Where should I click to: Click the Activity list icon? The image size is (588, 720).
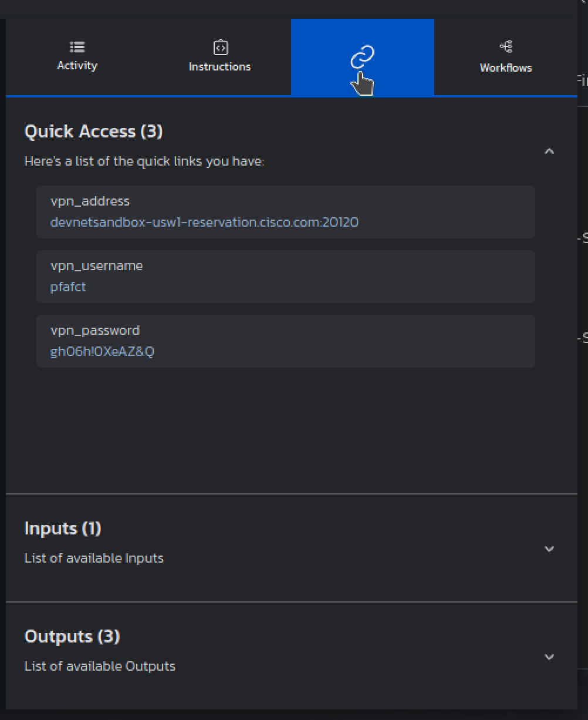tap(77, 47)
